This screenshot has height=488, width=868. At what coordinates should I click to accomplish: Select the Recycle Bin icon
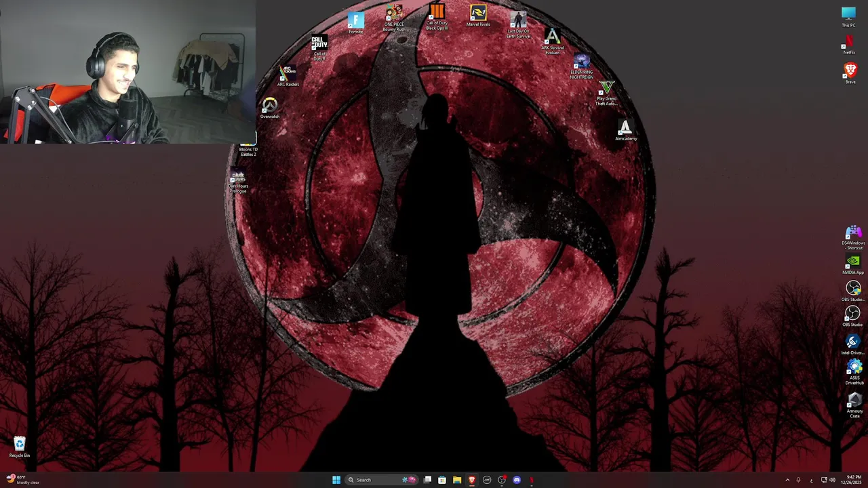click(x=20, y=447)
